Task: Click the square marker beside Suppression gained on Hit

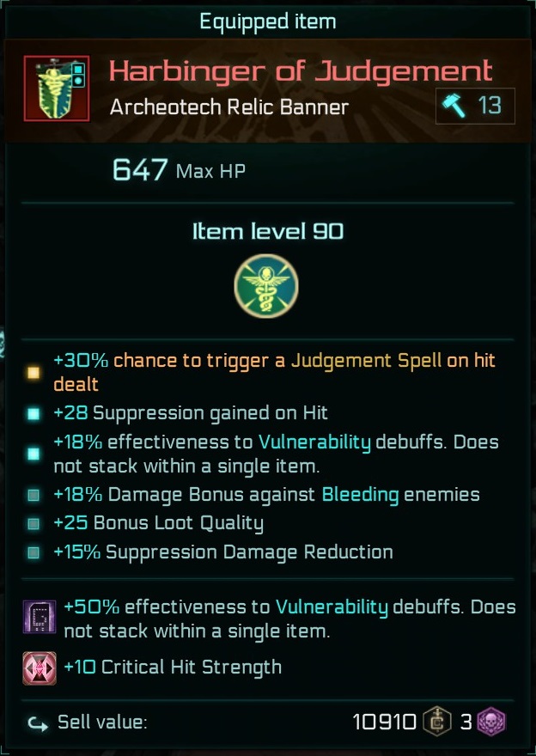Action: [33, 414]
